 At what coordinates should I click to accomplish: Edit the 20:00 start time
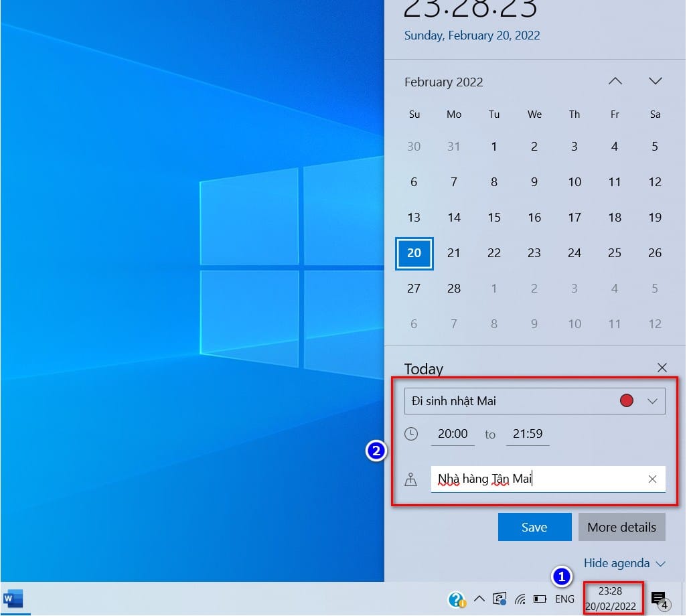coord(453,434)
